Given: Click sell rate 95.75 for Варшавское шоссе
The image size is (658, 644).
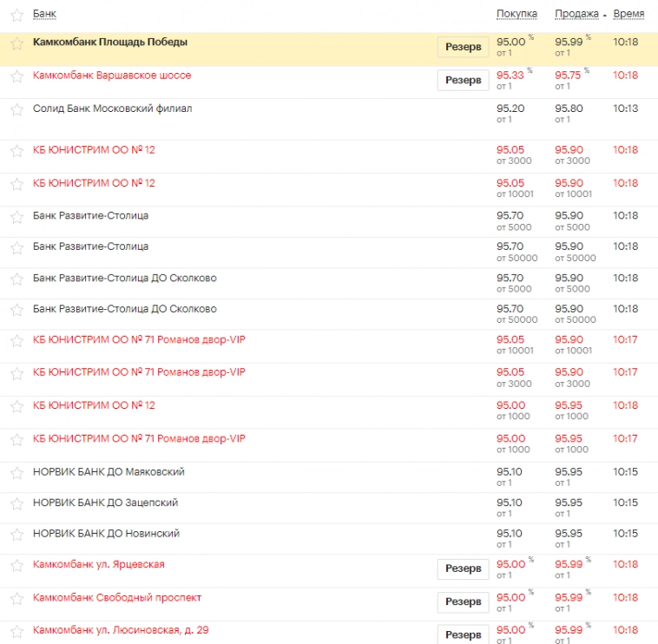Looking at the screenshot, I should click(568, 76).
